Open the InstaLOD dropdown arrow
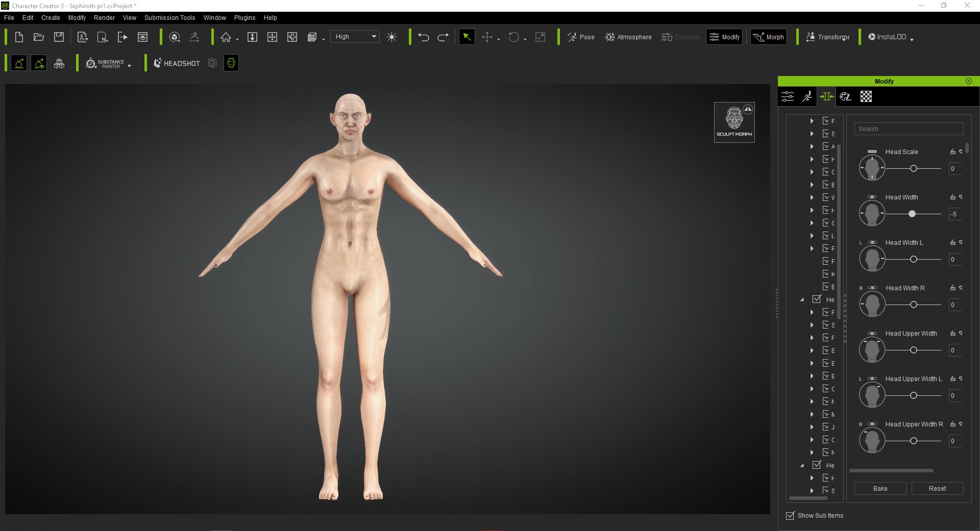Viewport: 980px width, 531px height. point(912,39)
